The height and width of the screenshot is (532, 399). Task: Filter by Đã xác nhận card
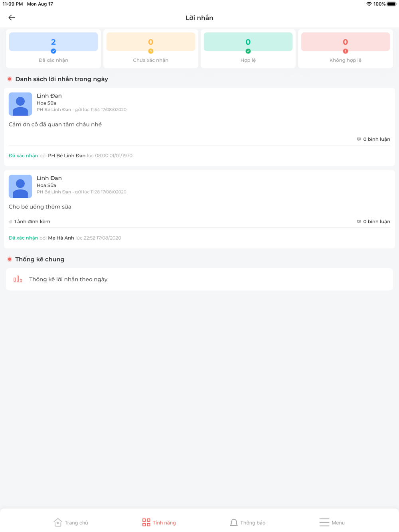53,49
